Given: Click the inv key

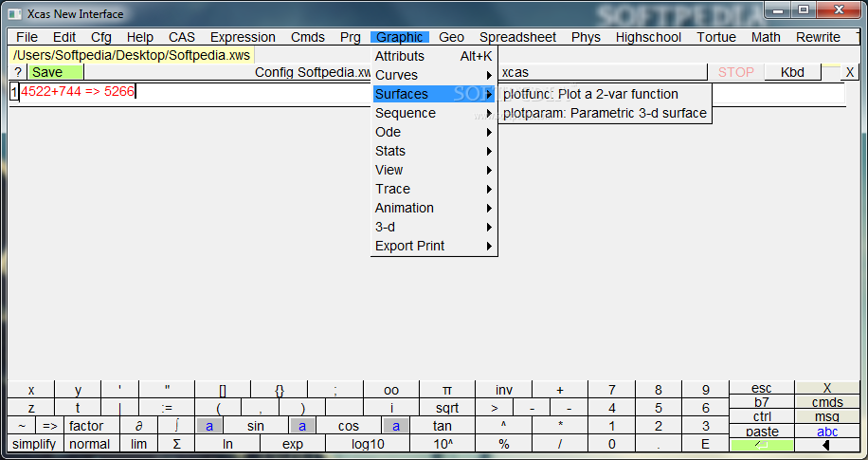Looking at the screenshot, I should (504, 390).
